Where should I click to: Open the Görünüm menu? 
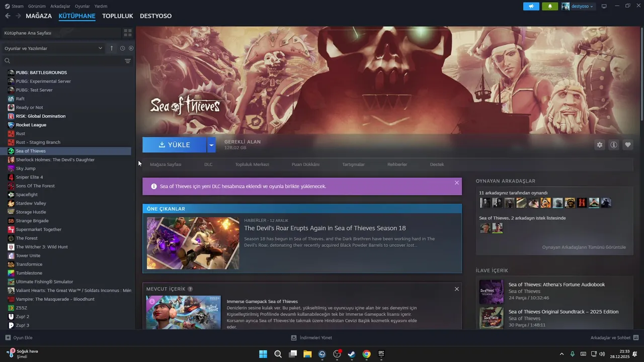pos(37,6)
